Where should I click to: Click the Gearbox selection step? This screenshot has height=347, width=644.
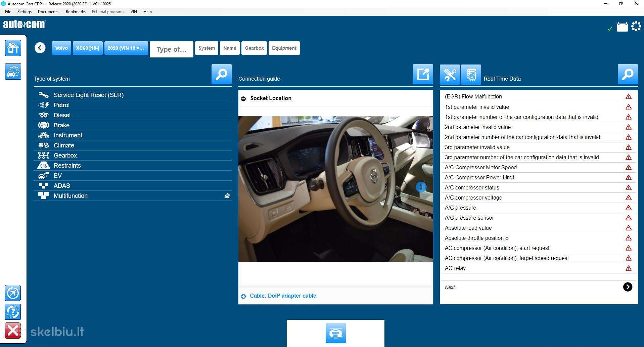point(254,48)
